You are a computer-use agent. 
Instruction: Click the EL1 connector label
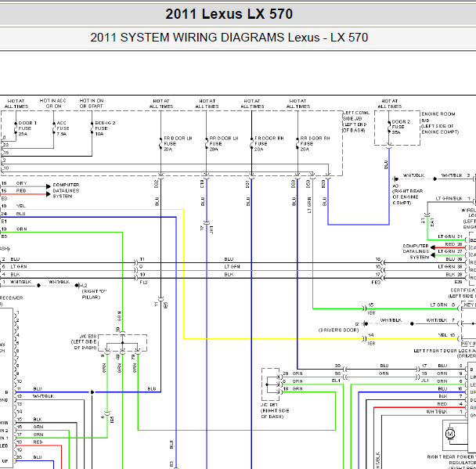pos(336,381)
